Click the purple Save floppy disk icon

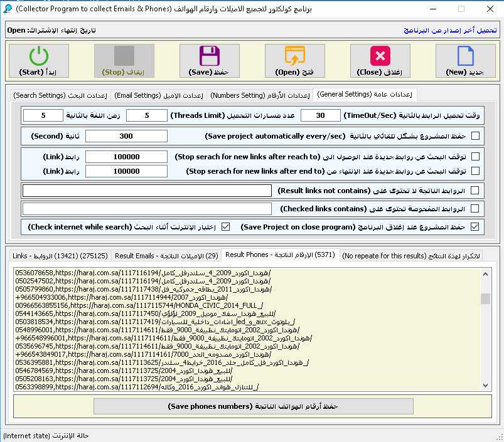[210, 56]
